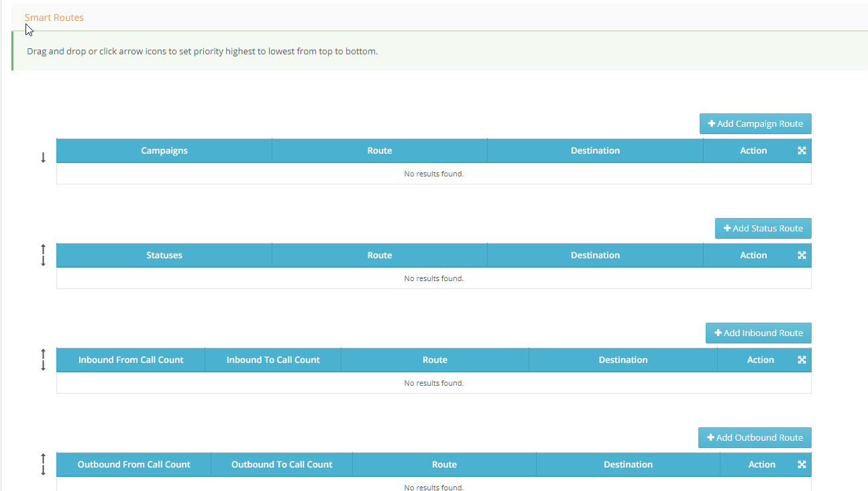Click the up arrow beside the Statuses table

click(43, 250)
